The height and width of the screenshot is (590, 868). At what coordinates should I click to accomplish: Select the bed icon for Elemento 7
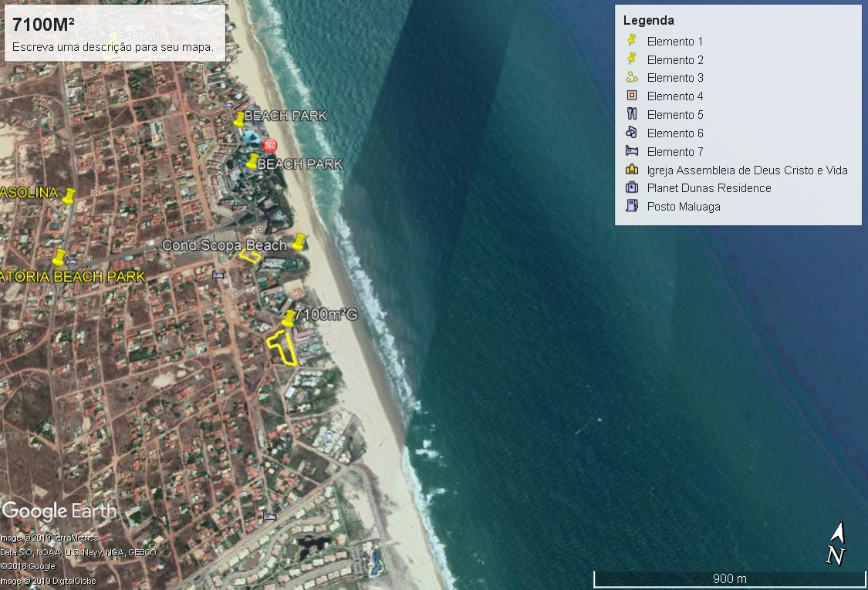631,151
